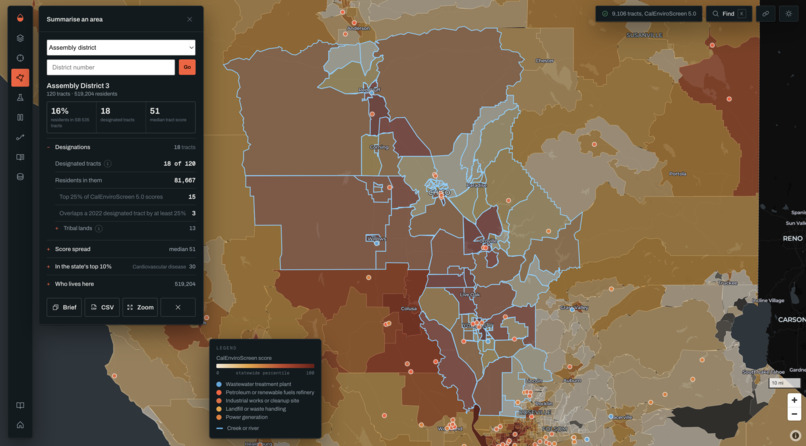The image size is (806, 446).
Task: Copy link with the chain icon
Action: pyautogui.click(x=765, y=14)
